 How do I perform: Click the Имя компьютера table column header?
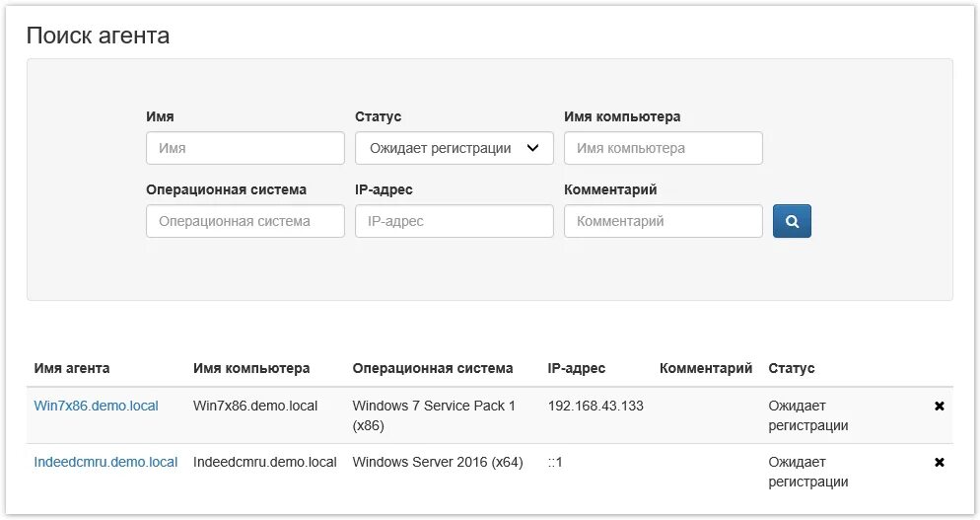tap(251, 368)
